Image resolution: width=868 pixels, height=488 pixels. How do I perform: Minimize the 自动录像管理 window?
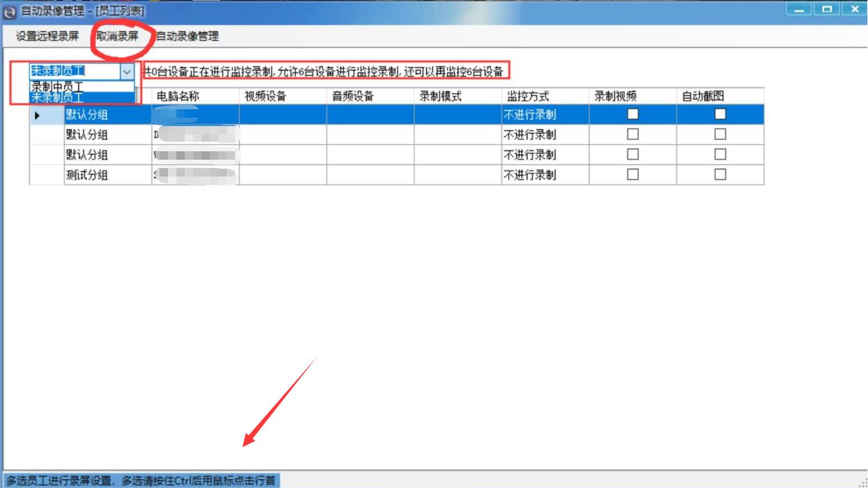799,10
